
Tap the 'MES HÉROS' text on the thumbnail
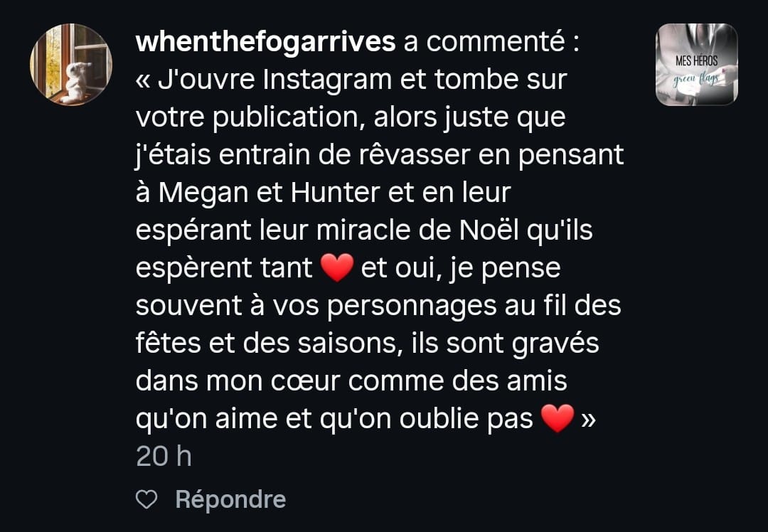click(696, 61)
